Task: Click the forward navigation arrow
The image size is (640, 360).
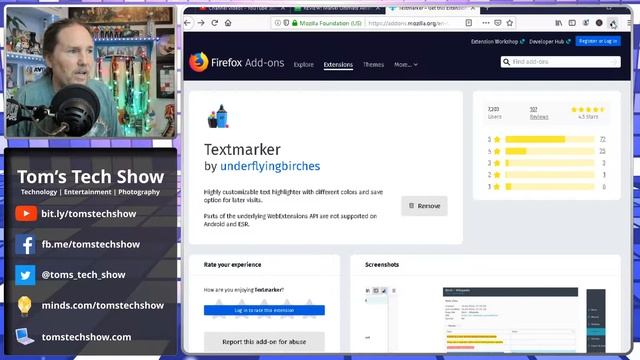Action: click(201, 23)
